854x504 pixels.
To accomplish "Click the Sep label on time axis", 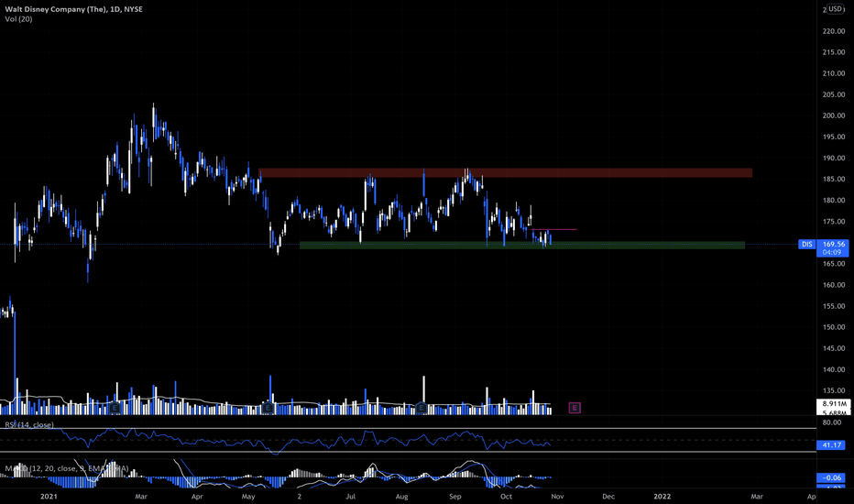I will (454, 497).
